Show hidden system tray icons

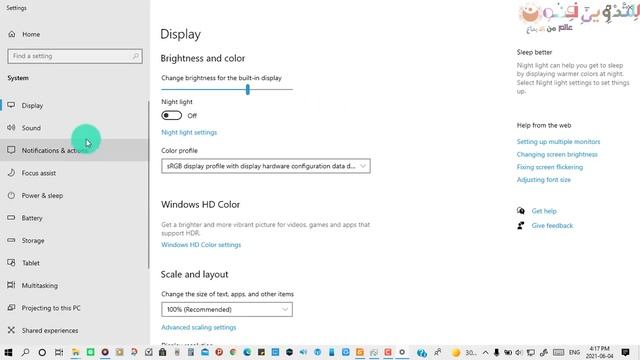coord(486,353)
